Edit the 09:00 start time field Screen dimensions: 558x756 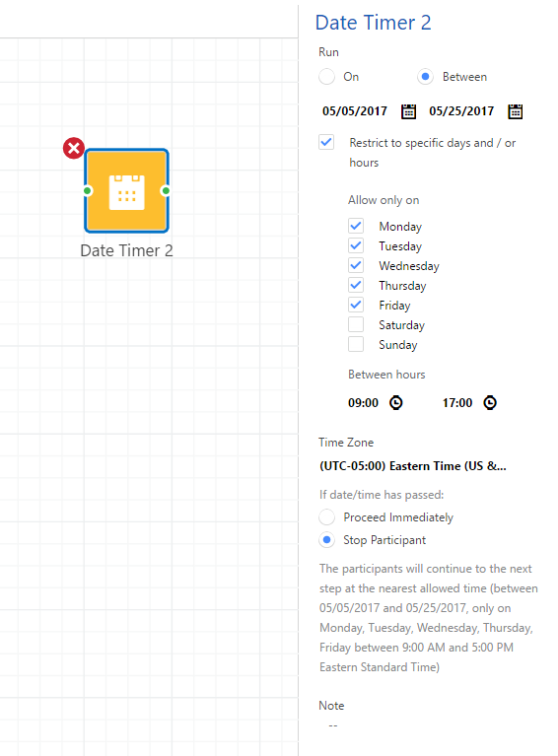363,403
